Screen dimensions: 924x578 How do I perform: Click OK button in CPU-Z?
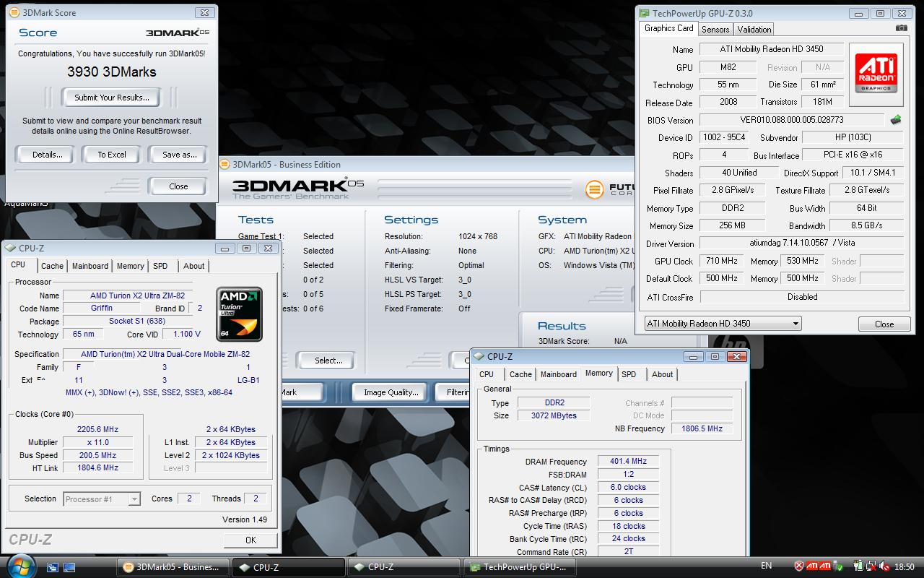pos(250,540)
